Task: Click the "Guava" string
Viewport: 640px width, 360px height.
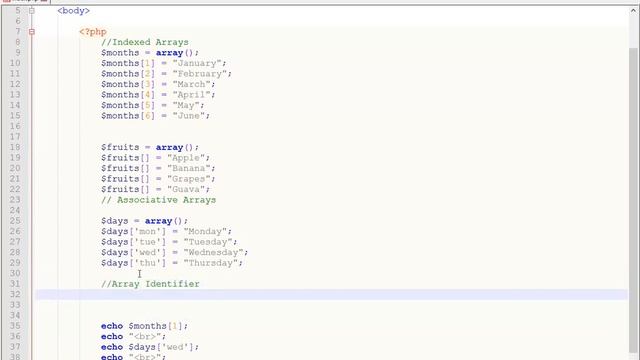Action: [186, 189]
